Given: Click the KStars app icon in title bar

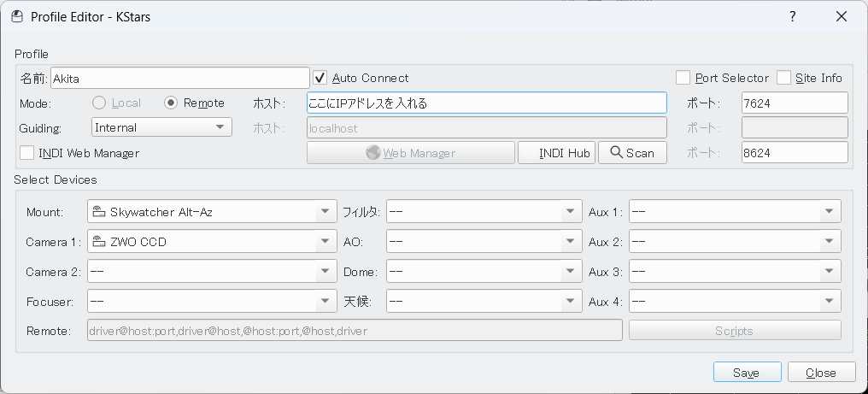Looking at the screenshot, I should pos(16,16).
